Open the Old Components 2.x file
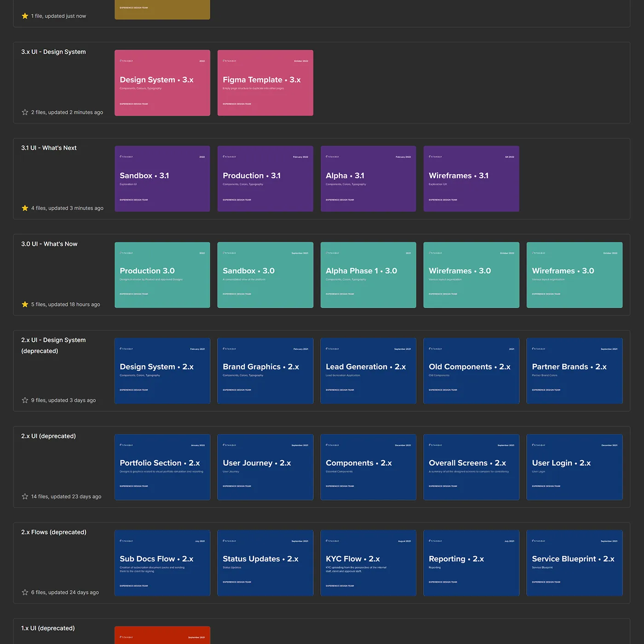This screenshot has width=644, height=644. (x=471, y=371)
